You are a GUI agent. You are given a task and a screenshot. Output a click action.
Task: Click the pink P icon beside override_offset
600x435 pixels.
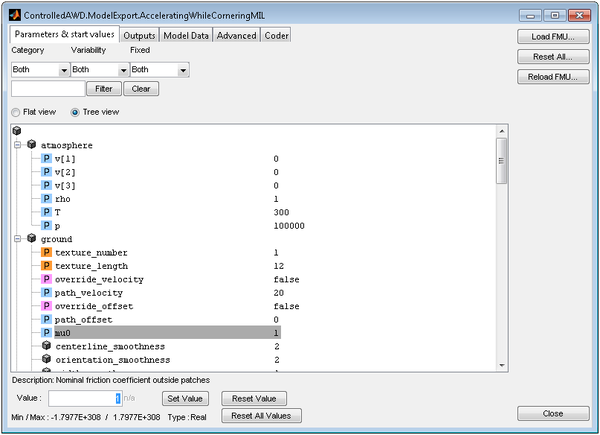point(46,306)
